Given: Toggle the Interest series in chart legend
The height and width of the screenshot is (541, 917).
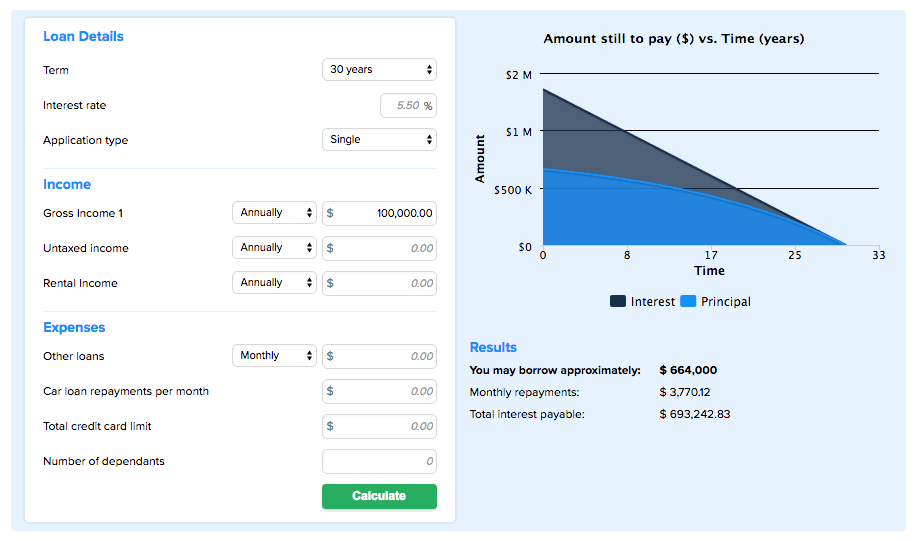Looking at the screenshot, I should click(652, 302).
